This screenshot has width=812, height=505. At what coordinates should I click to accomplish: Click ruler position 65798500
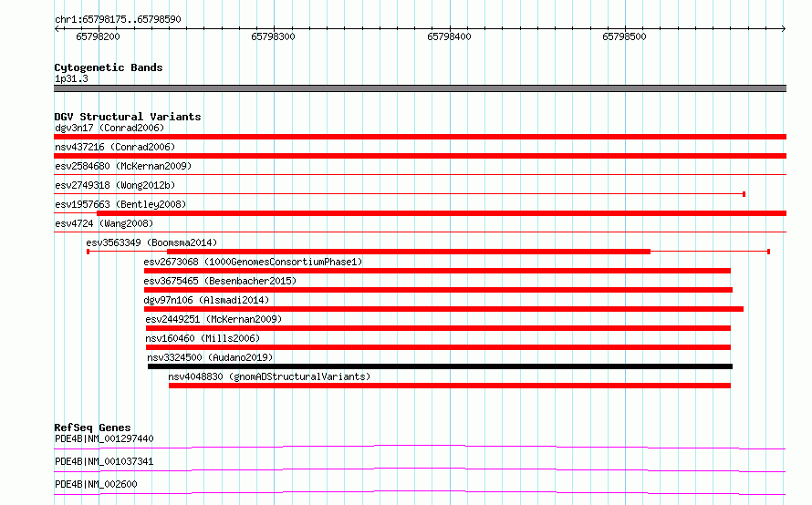click(x=624, y=36)
